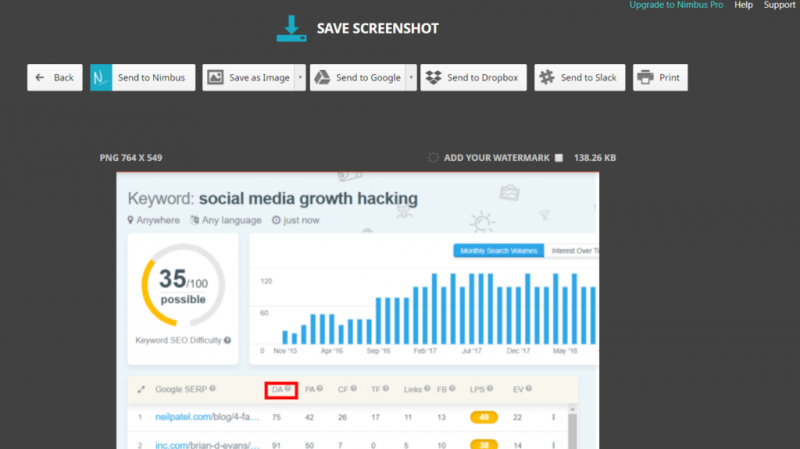
Task: Click the Keyword SEO Difficulty help icon
Action: pyautogui.click(x=228, y=340)
